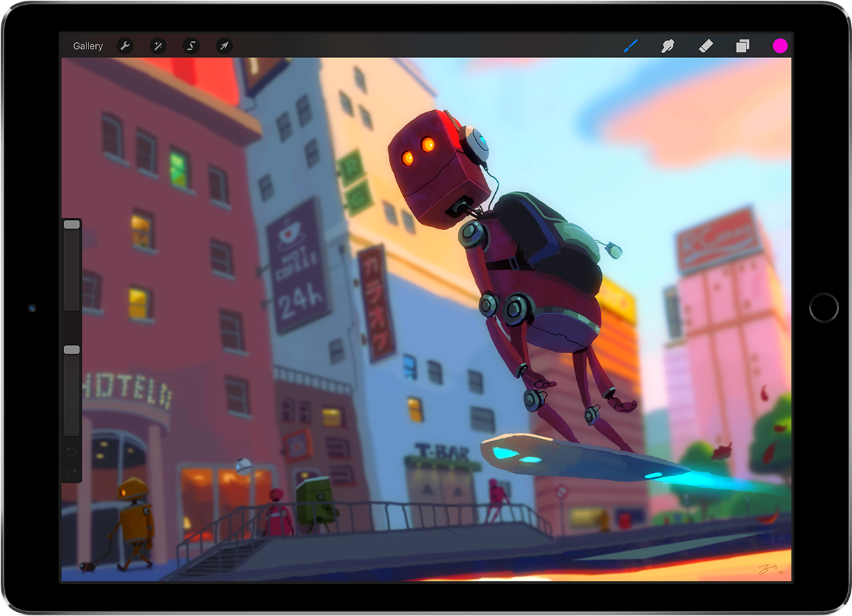Open the Actions wrench menu
Screen dimensions: 852x616
tap(125, 46)
